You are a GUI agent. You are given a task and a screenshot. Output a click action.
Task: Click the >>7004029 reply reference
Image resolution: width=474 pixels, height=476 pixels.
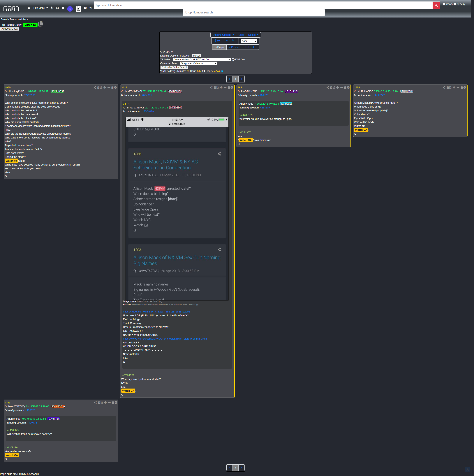pos(128,375)
